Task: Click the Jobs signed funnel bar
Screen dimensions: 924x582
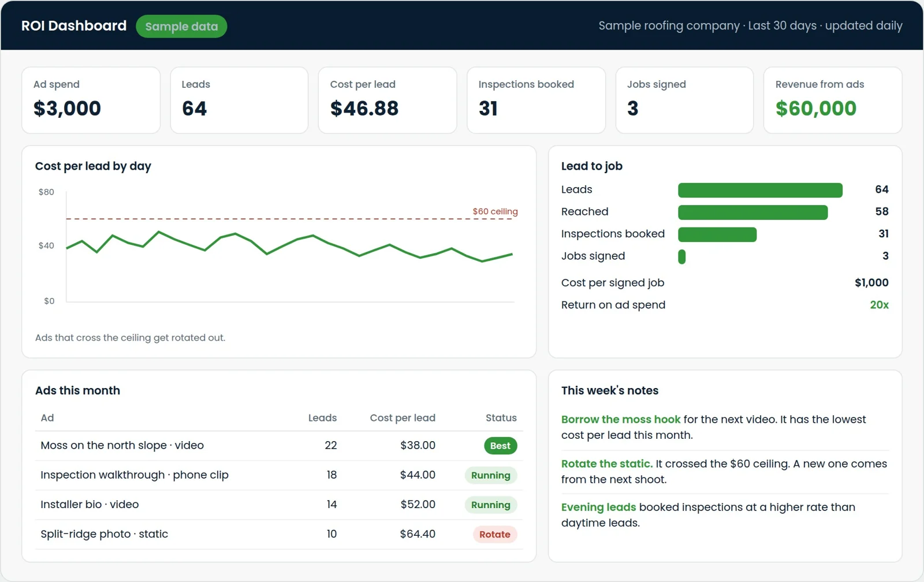Action: [682, 257]
